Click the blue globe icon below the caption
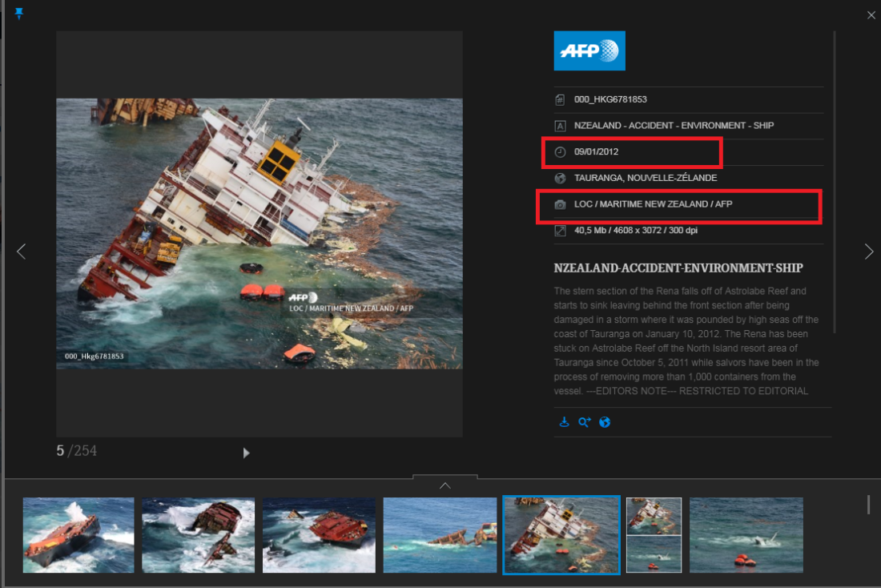Image resolution: width=881 pixels, height=588 pixels. [x=605, y=422]
